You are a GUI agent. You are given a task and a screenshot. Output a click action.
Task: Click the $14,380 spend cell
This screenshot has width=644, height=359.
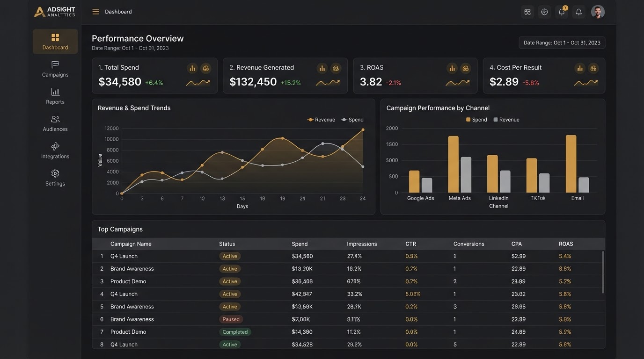pyautogui.click(x=302, y=332)
